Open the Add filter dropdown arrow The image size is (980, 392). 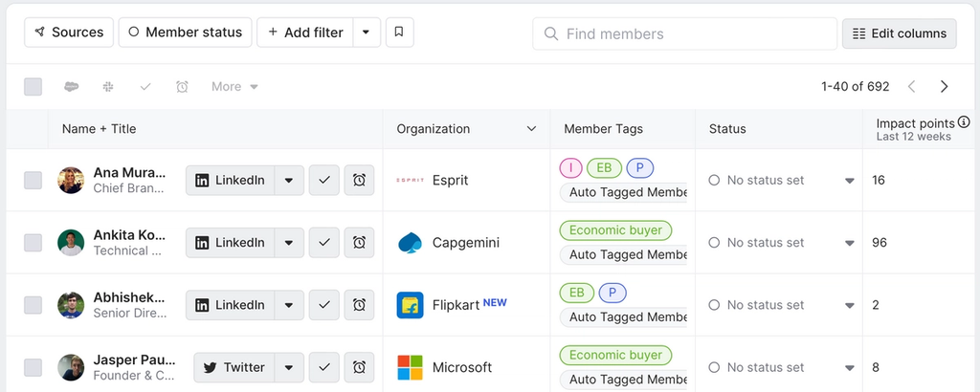click(367, 33)
